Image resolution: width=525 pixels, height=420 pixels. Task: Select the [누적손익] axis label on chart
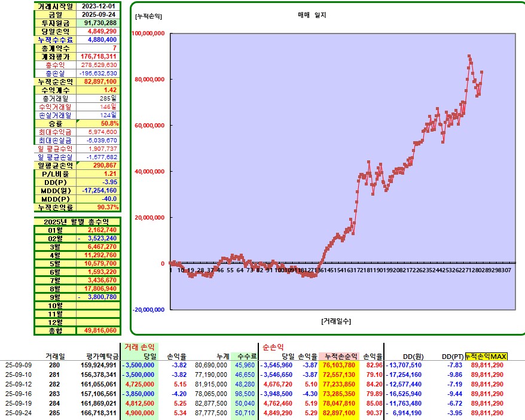(149, 16)
